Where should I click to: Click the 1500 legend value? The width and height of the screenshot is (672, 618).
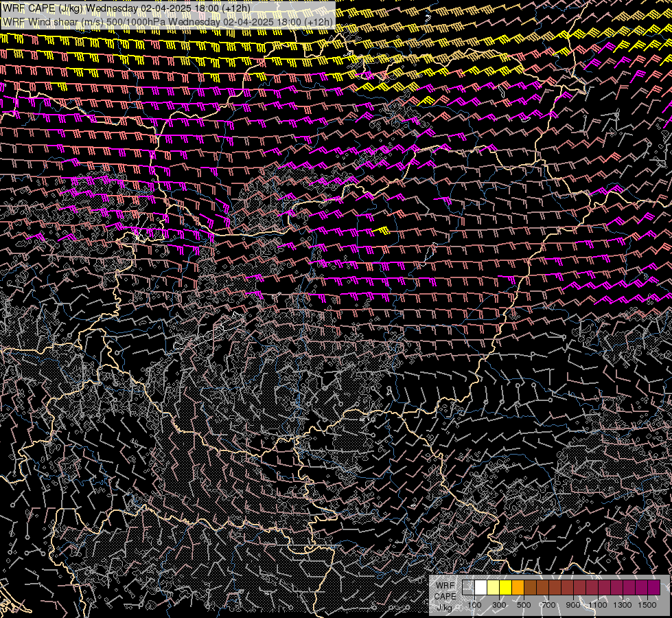pos(647,605)
